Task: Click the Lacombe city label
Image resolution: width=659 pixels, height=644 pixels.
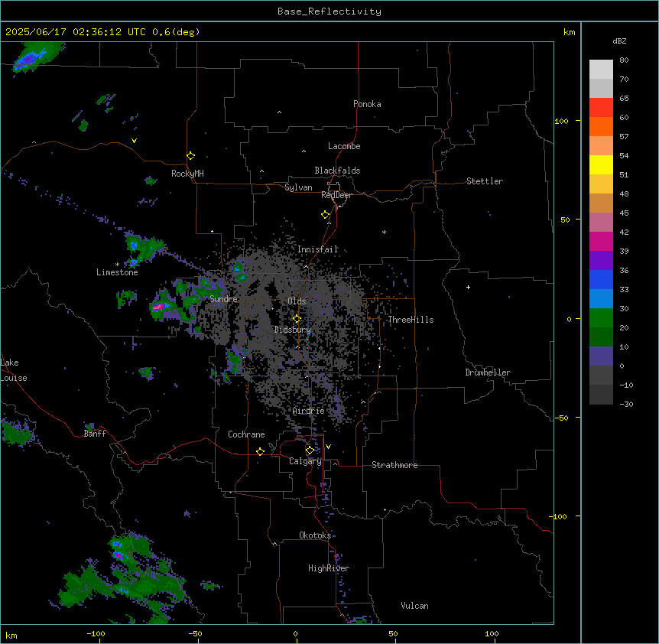Action: pyautogui.click(x=344, y=146)
